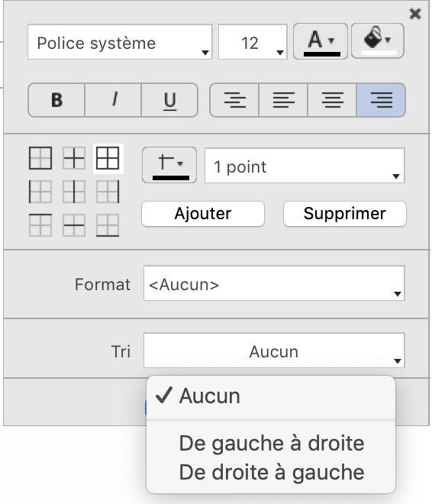The image size is (432, 504).
Task: Toggle italic text formatting
Action: coord(113,100)
